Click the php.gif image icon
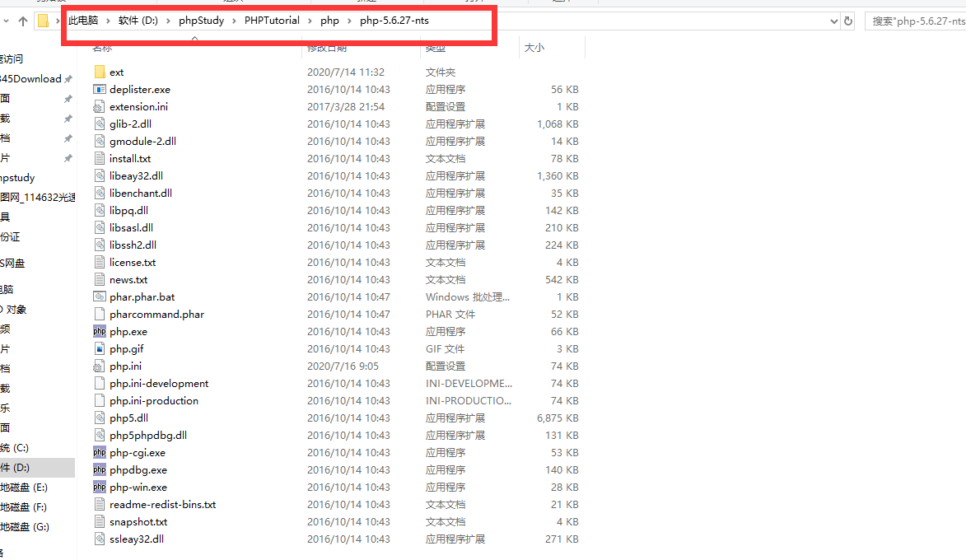Viewport: 966px width, 560px height. (x=99, y=348)
